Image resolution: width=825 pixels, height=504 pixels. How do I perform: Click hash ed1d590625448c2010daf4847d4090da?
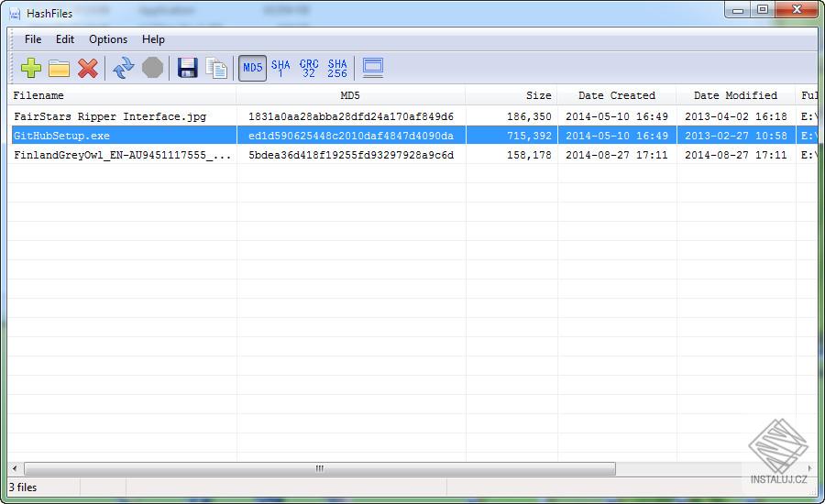351,136
